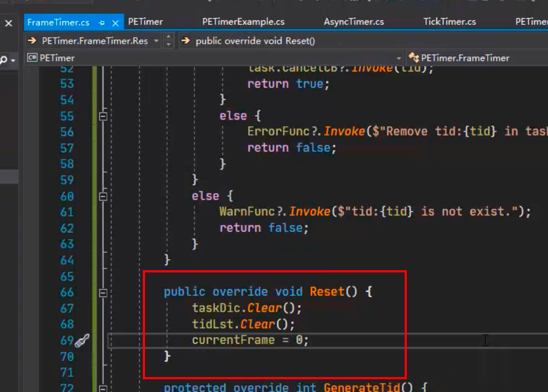Open the PETimer.FrameTimer.Res navigation dropdown
The image size is (548, 392).
[156, 41]
